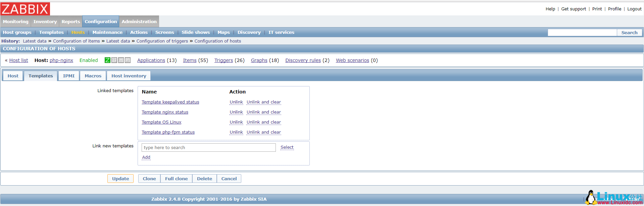The width and height of the screenshot is (644, 206).
Task: Open Actions configuration
Action: tap(139, 32)
